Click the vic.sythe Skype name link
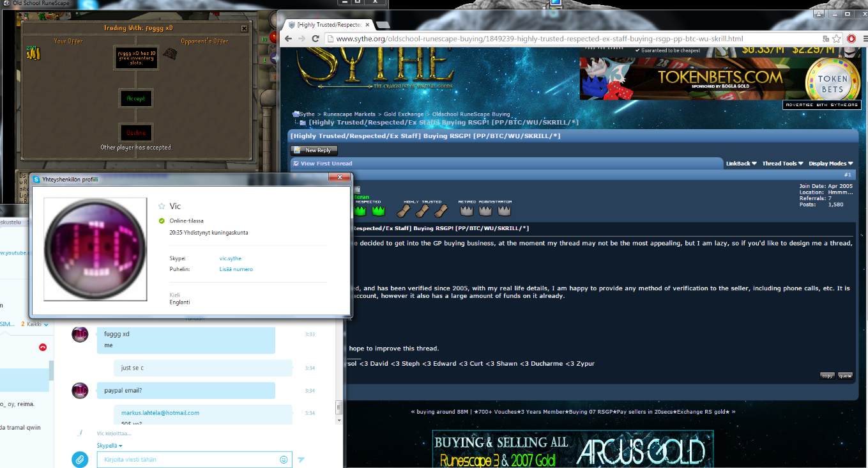This screenshot has height=468, width=868. pyautogui.click(x=231, y=258)
